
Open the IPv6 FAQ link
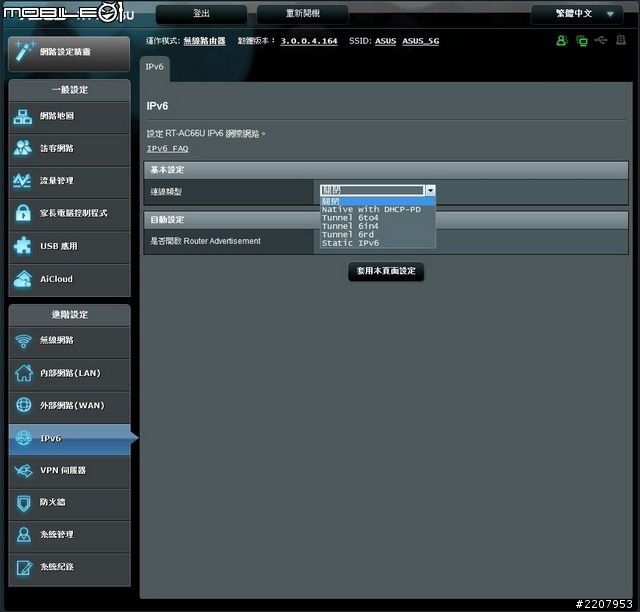pyautogui.click(x=167, y=149)
